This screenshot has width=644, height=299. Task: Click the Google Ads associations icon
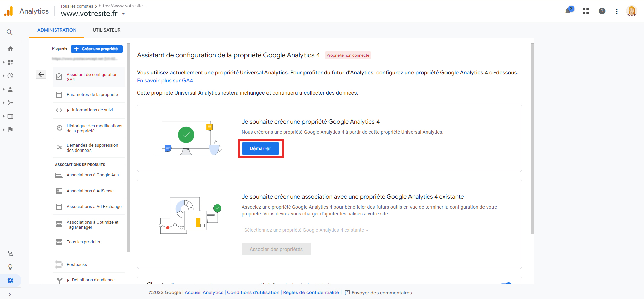click(x=59, y=175)
